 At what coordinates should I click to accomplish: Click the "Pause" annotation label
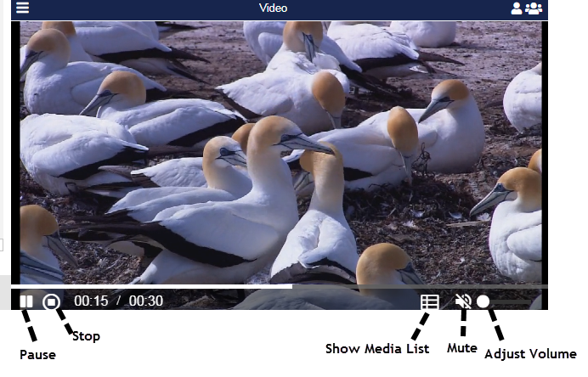click(37, 354)
